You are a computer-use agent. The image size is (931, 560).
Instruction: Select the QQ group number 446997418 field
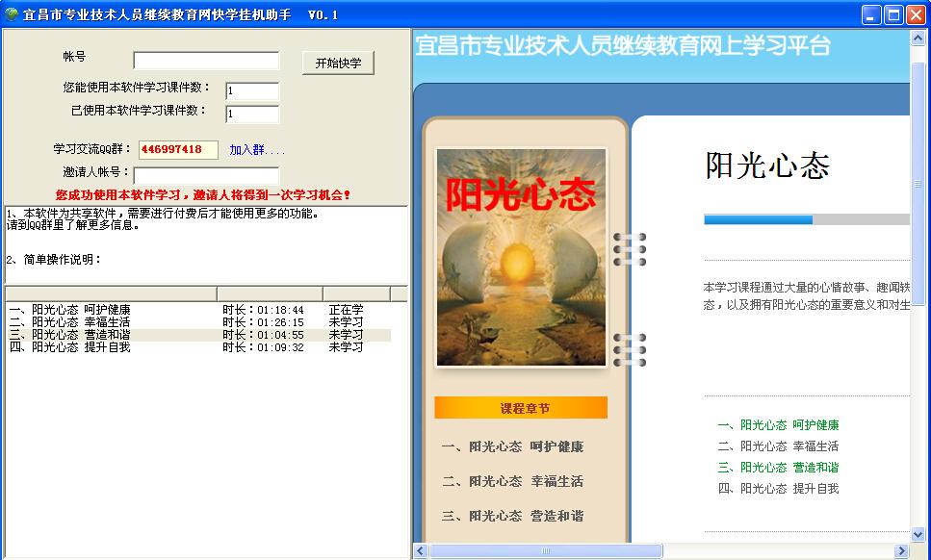tap(178, 149)
